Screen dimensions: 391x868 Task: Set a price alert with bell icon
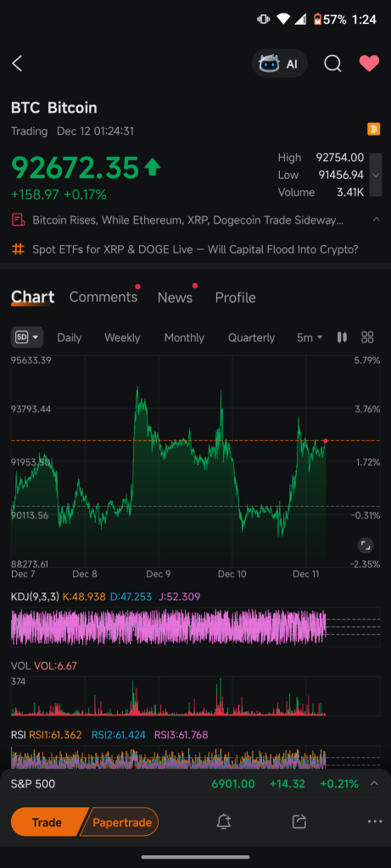224,821
